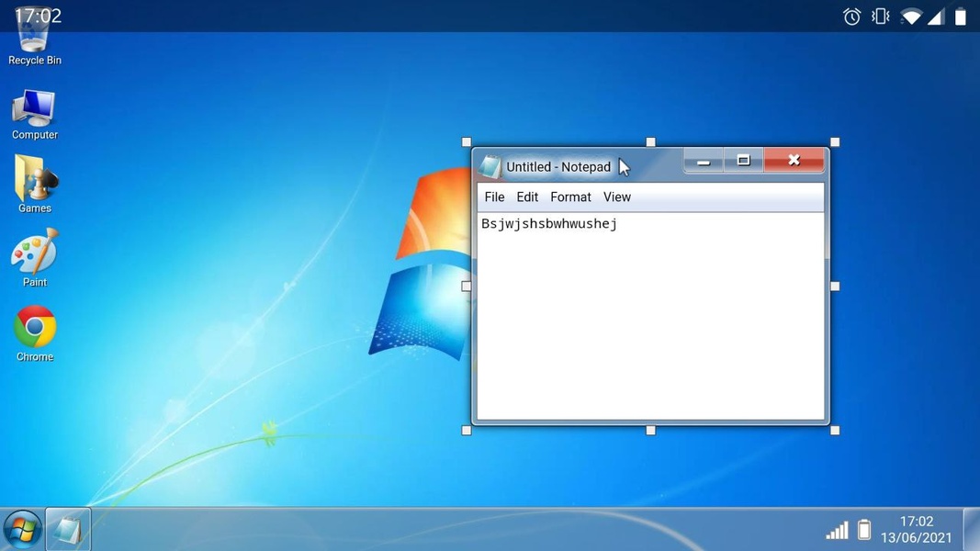Click the Show desktop button at taskbar end

[971, 529]
